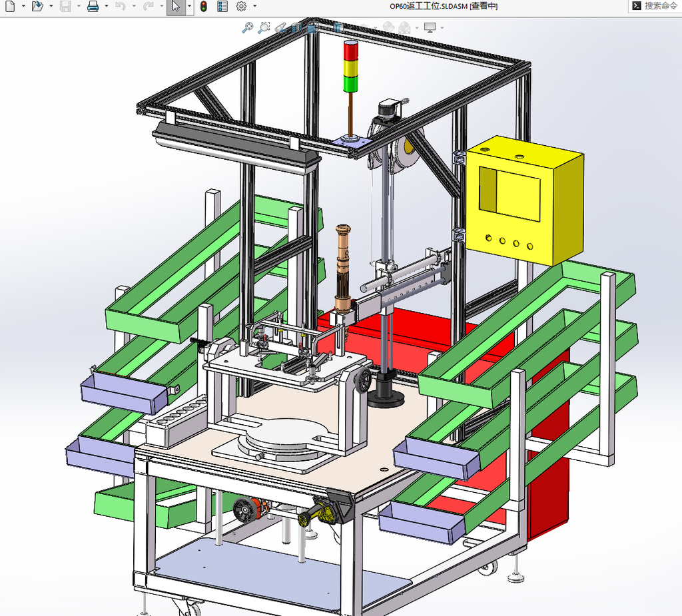Activate the Select arrow cursor tool
The height and width of the screenshot is (616, 682).
pos(176,6)
